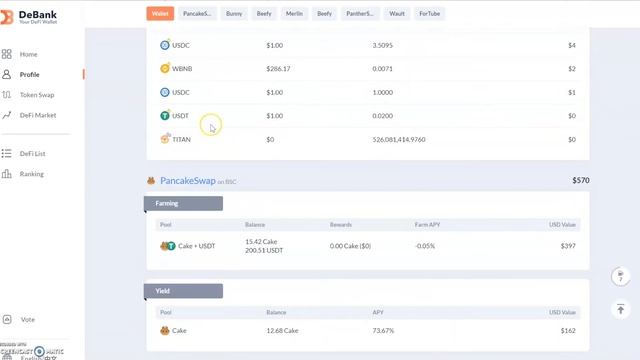The image size is (640, 360).
Task: Open the DeFi List icon
Action: click(7, 153)
